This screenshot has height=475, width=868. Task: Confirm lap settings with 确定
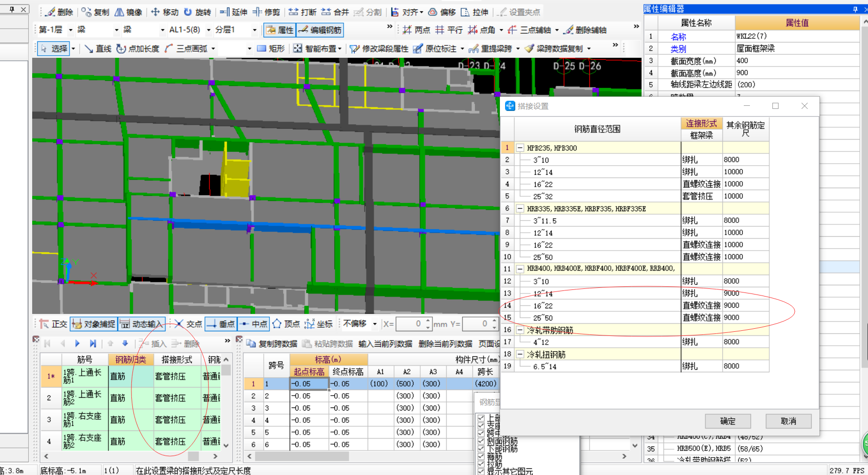pos(728,421)
